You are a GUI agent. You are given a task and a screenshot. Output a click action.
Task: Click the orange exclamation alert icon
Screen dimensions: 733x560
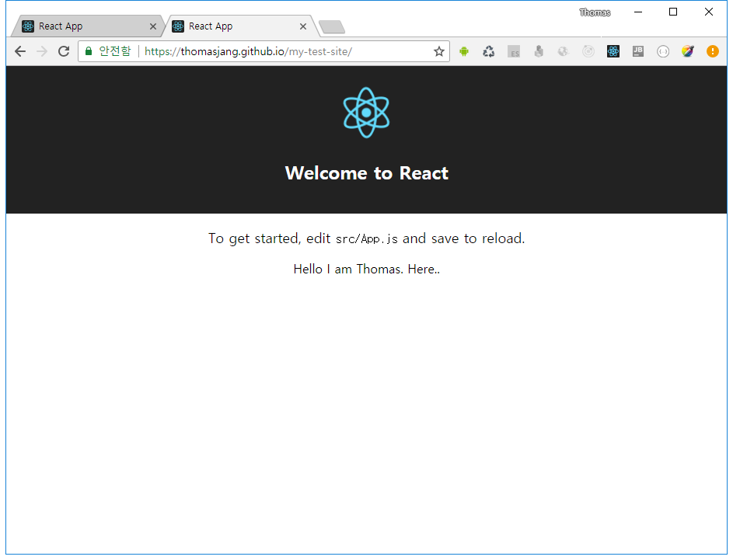[x=713, y=51]
